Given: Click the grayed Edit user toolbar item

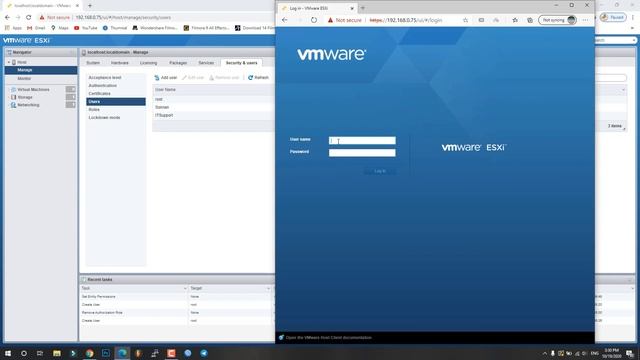Looking at the screenshot, I should coord(193,78).
